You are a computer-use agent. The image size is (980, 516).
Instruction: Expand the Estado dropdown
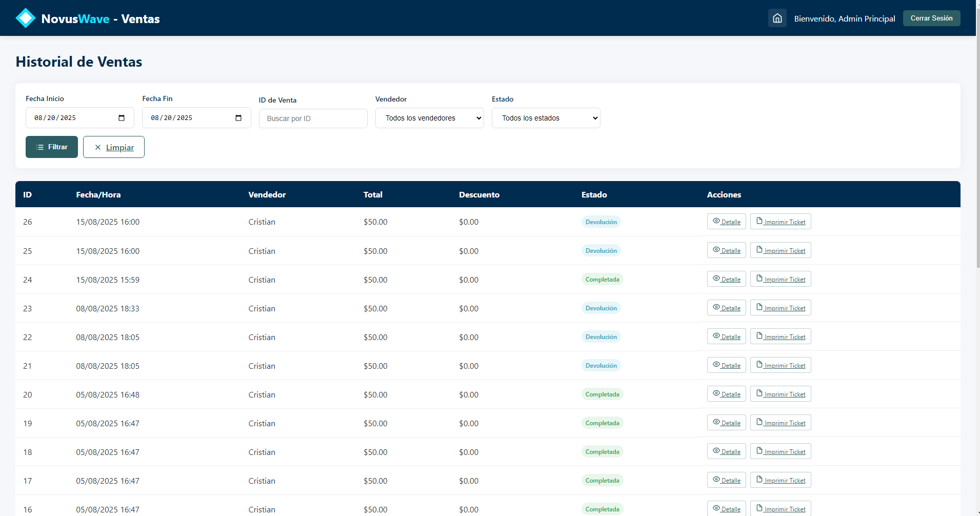pos(546,118)
